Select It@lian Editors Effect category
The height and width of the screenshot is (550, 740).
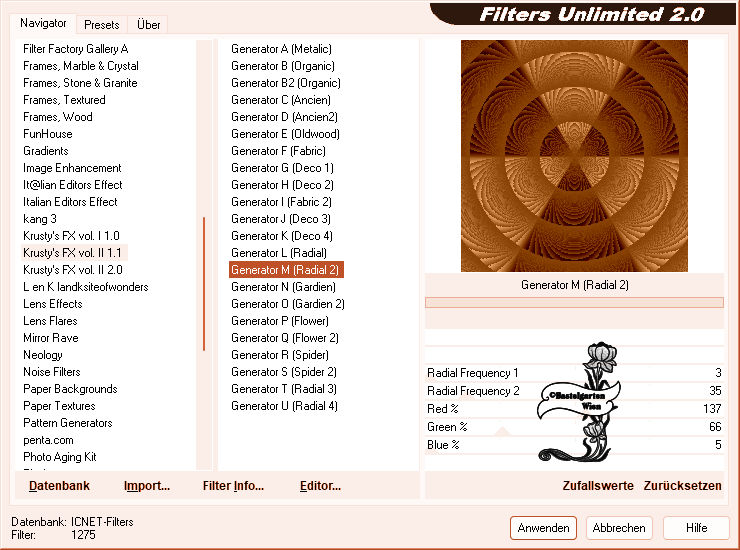click(x=73, y=185)
